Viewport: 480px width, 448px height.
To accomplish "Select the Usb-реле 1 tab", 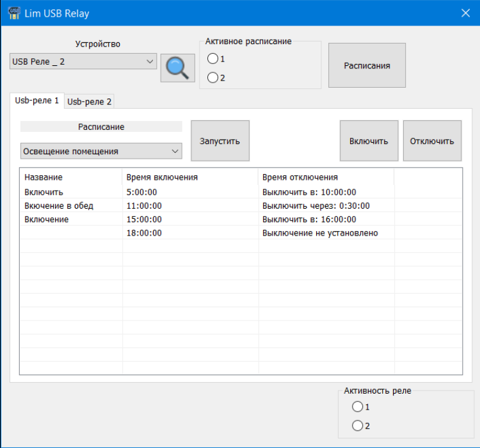I will tap(36, 100).
